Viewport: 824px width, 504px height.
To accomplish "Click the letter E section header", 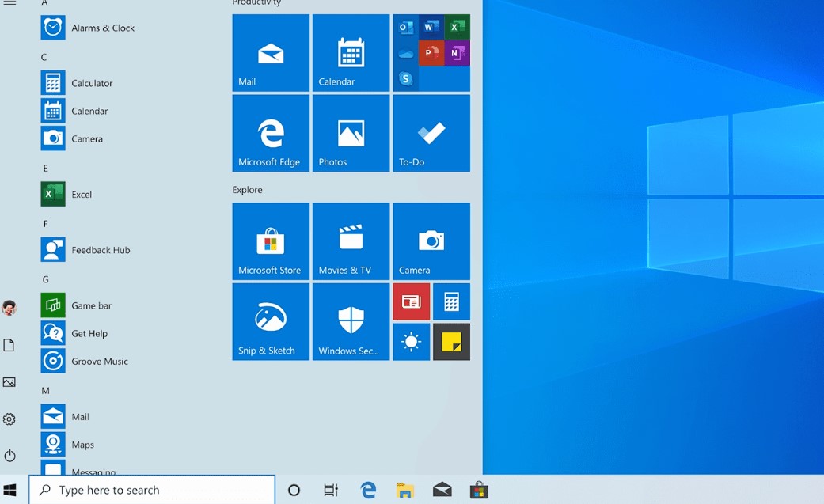I will [45, 169].
